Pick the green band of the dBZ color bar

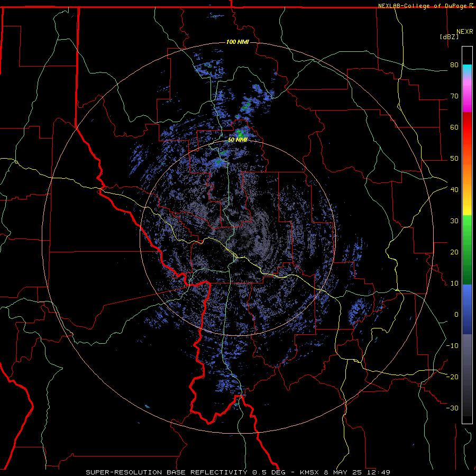pyautogui.click(x=467, y=250)
